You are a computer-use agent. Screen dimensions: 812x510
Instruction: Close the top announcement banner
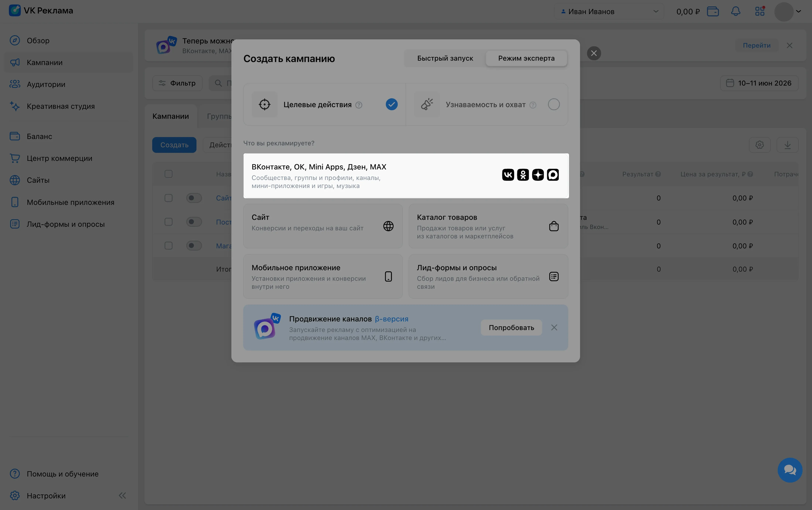tap(789, 45)
